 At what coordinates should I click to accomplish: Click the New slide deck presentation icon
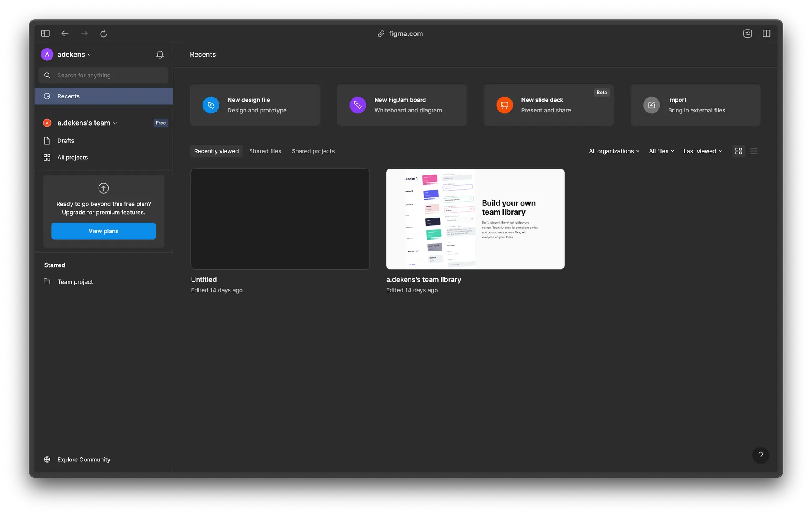pyautogui.click(x=504, y=105)
